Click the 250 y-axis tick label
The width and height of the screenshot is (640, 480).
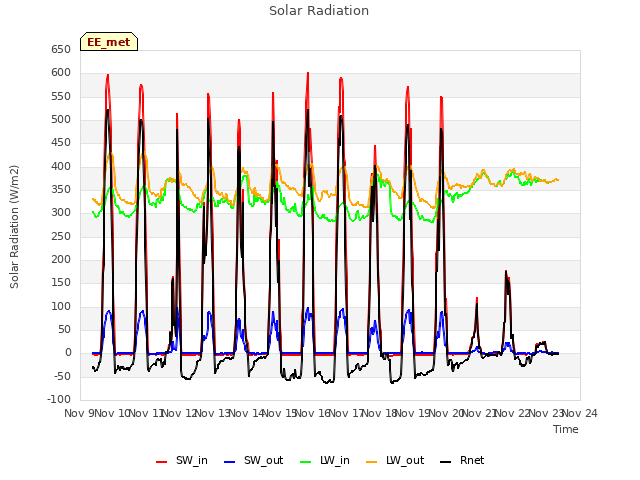pos(61,236)
